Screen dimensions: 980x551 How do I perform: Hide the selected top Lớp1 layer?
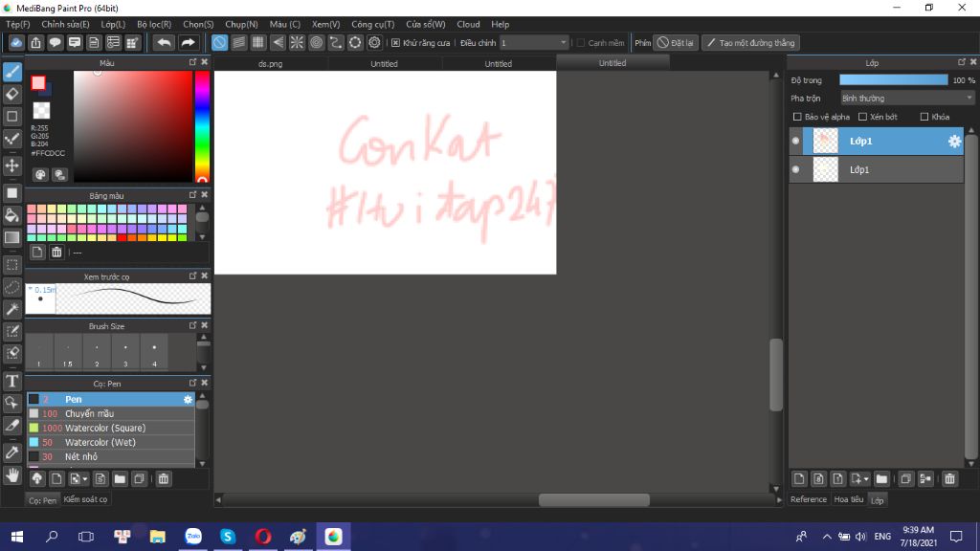pyautogui.click(x=795, y=142)
